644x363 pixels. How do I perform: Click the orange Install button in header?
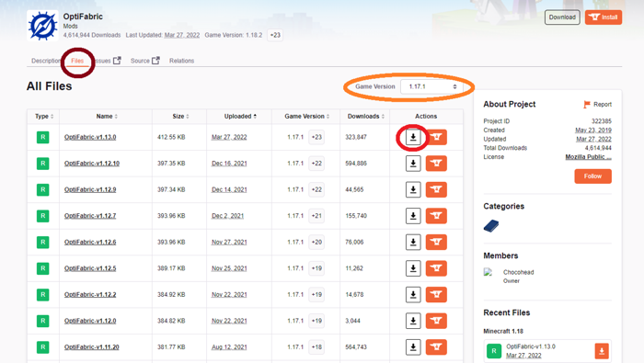(604, 17)
